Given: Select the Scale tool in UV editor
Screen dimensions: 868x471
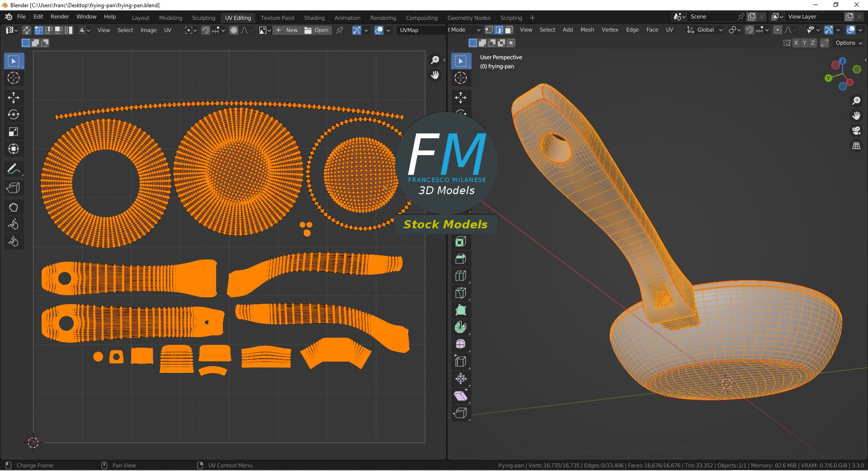Looking at the screenshot, I should [13, 132].
